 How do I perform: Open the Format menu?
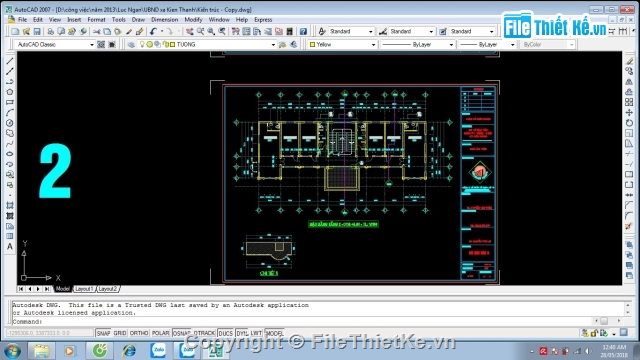tap(96, 20)
